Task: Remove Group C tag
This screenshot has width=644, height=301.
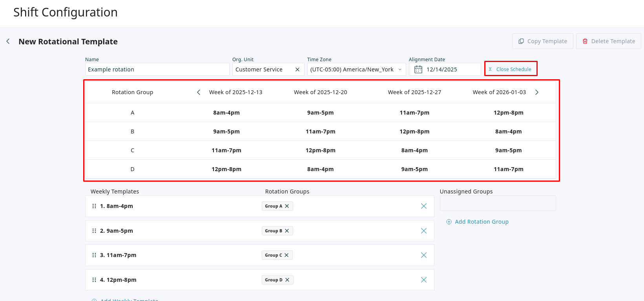Action: (286, 255)
